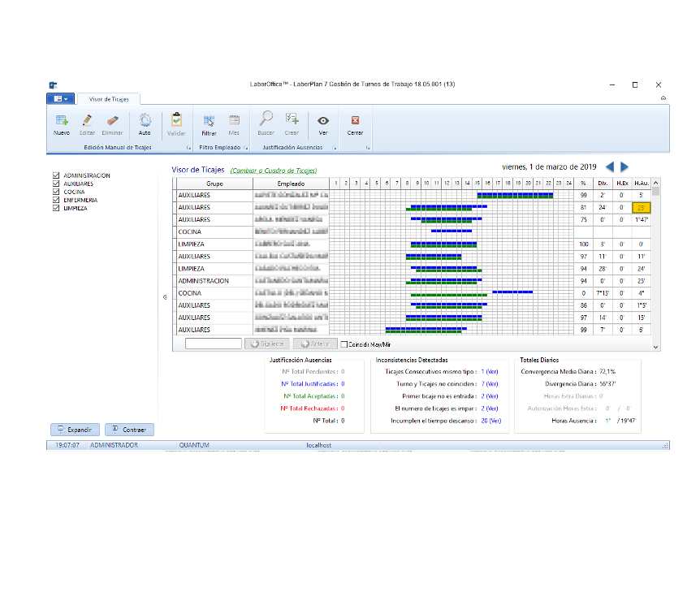This screenshot has height=614, width=700.
Task: Open Ver link for Turno y Ticajes no coinciden
Action: pos(490,384)
